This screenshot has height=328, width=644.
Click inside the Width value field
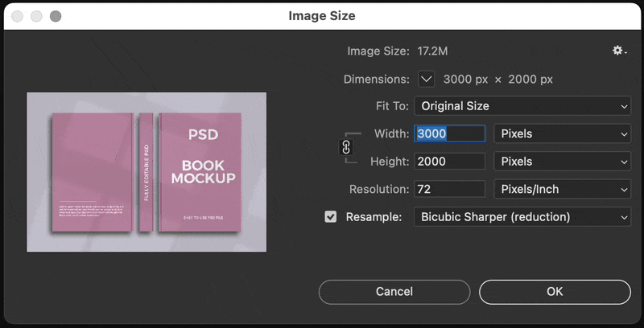pos(449,133)
